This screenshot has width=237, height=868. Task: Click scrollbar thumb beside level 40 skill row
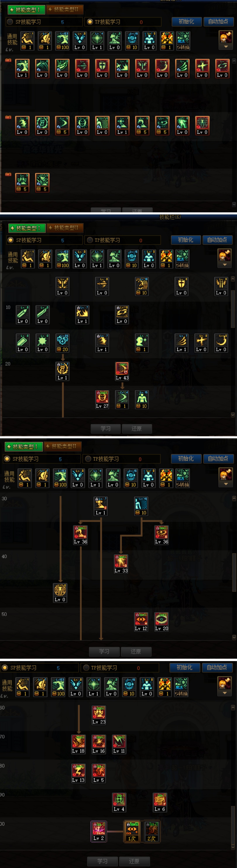coord(234,573)
